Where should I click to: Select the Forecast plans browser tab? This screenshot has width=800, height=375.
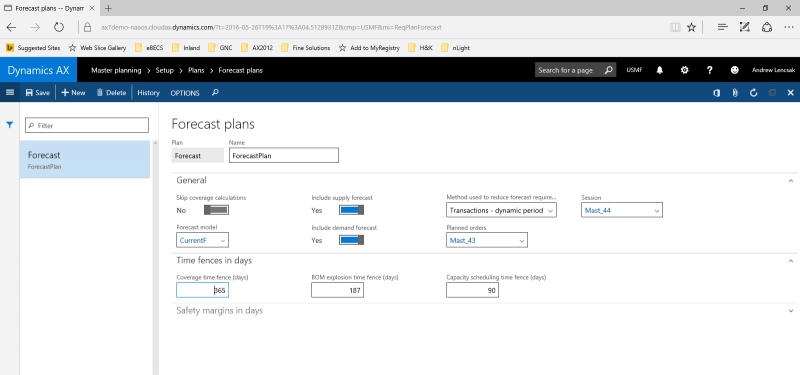coord(49,8)
